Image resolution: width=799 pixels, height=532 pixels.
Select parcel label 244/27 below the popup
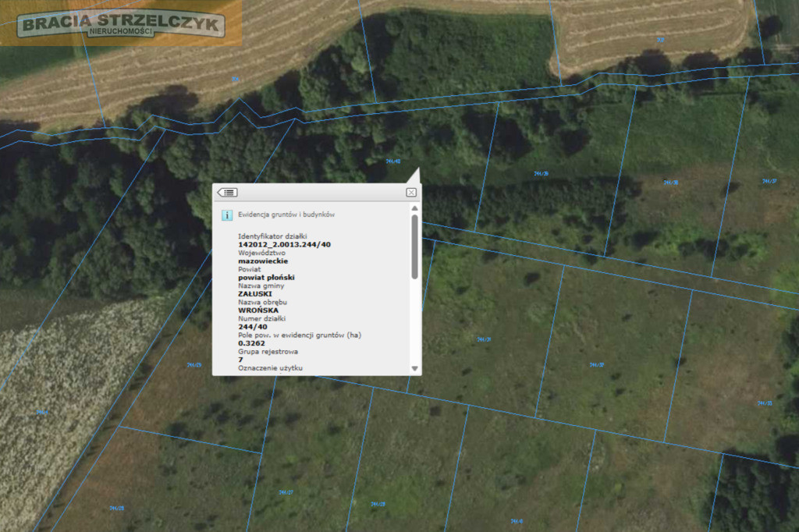point(286,492)
